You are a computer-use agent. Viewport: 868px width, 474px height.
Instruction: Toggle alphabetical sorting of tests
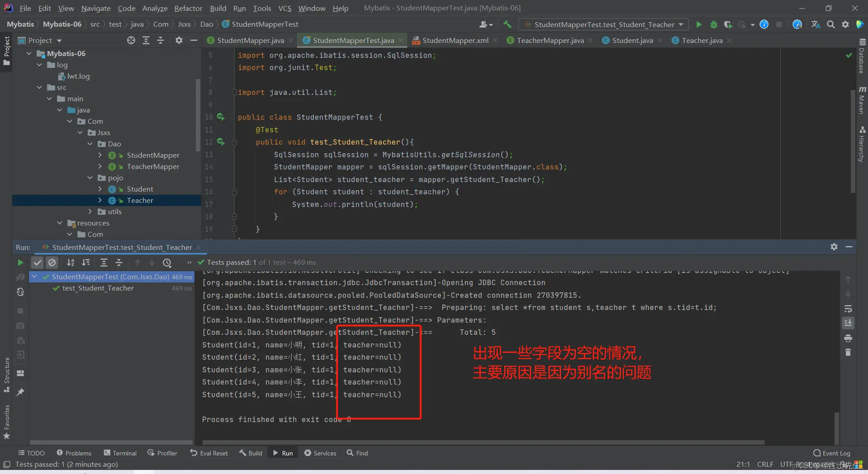(71, 263)
